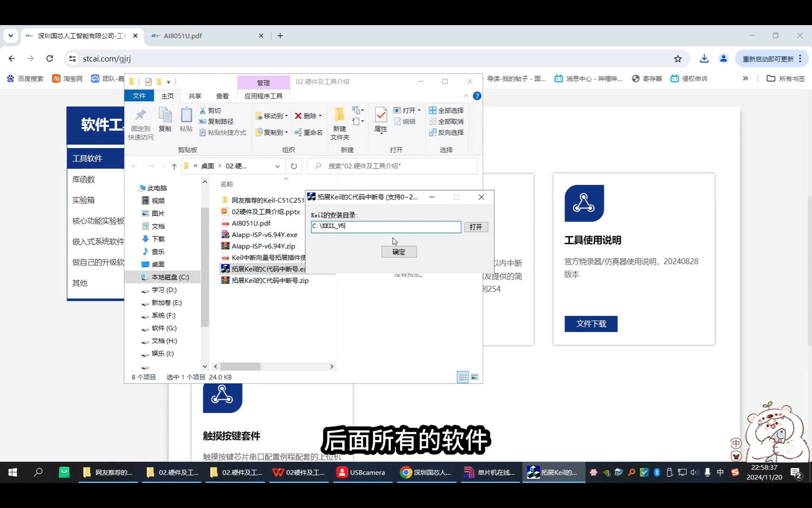
Task: Open Quick Access Toolbar customize dropdown
Action: coord(168,82)
